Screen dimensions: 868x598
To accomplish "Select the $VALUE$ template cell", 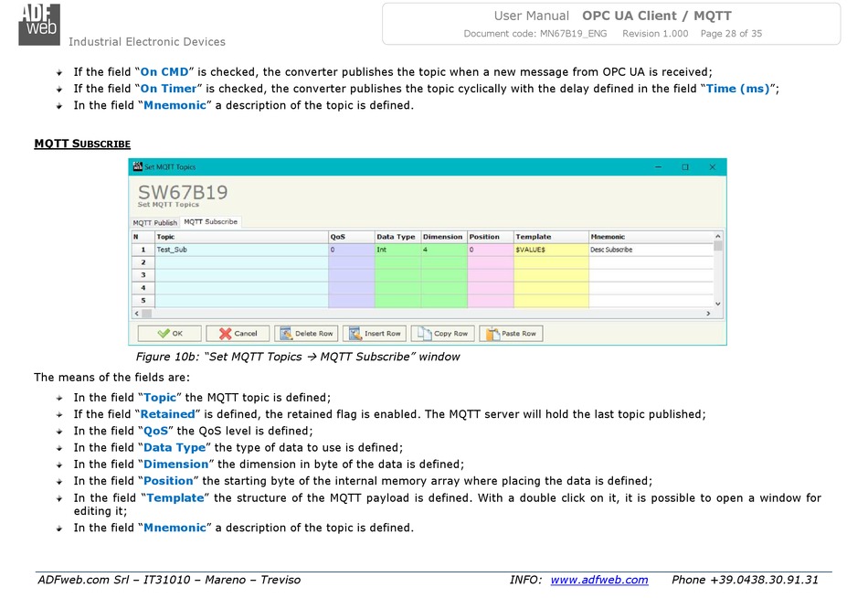I will [551, 250].
